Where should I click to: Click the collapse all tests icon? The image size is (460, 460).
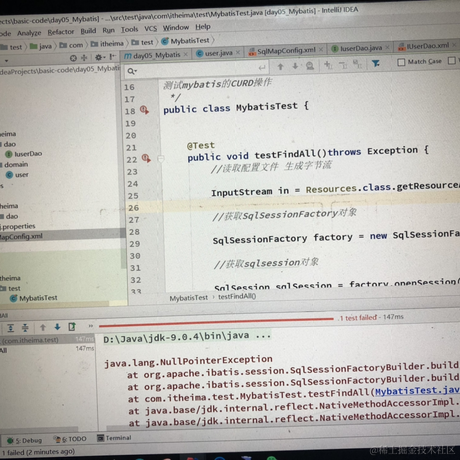(x=25, y=328)
